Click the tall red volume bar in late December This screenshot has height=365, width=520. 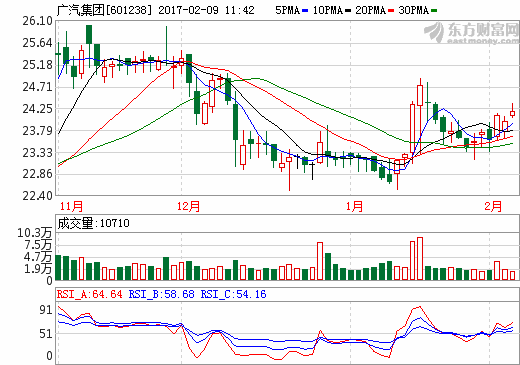coord(320,261)
